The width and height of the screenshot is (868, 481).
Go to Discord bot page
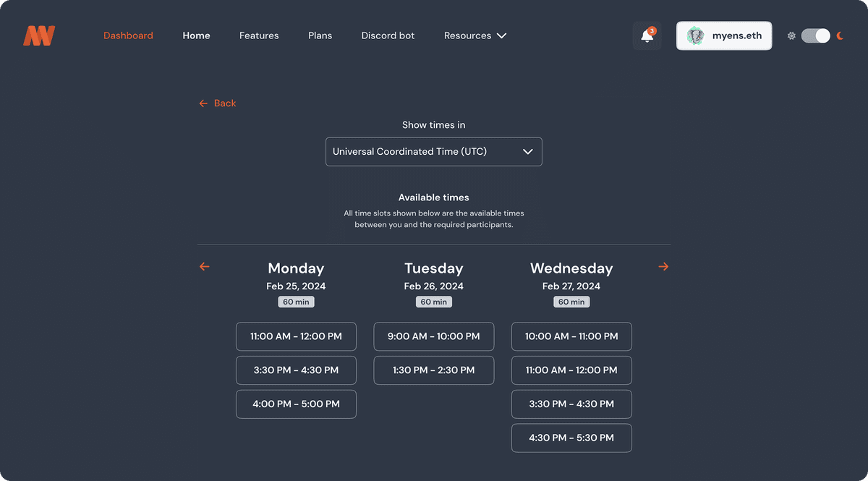(x=388, y=35)
